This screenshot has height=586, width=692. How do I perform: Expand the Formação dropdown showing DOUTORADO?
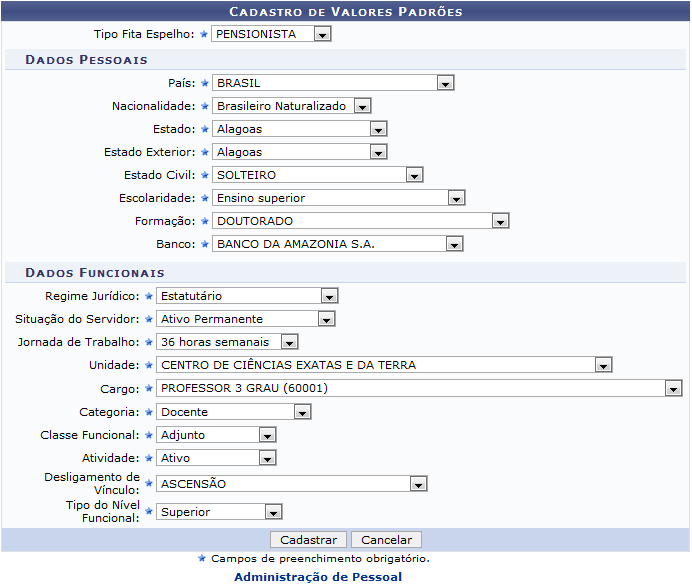coord(361,221)
